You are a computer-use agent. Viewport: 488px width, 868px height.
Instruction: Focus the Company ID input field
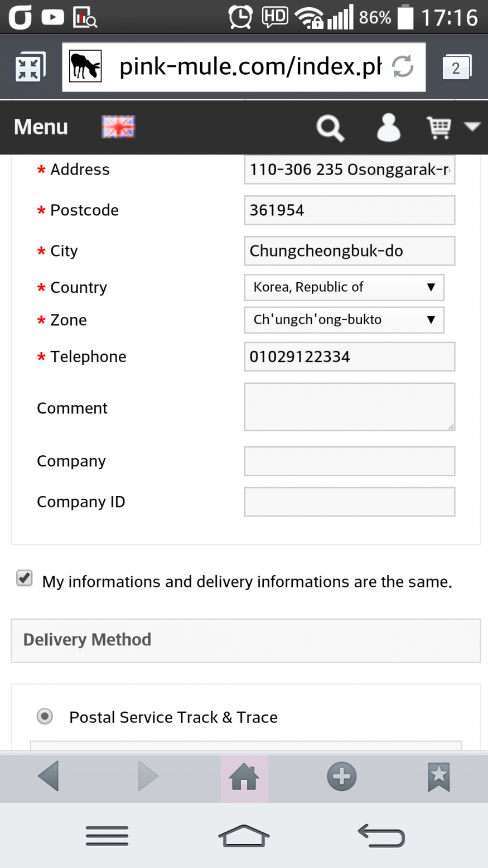tap(350, 502)
